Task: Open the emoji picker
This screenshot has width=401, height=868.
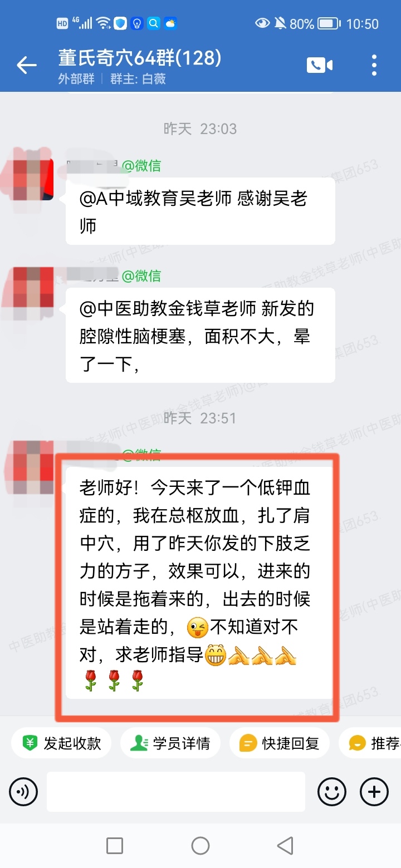Action: tap(332, 791)
